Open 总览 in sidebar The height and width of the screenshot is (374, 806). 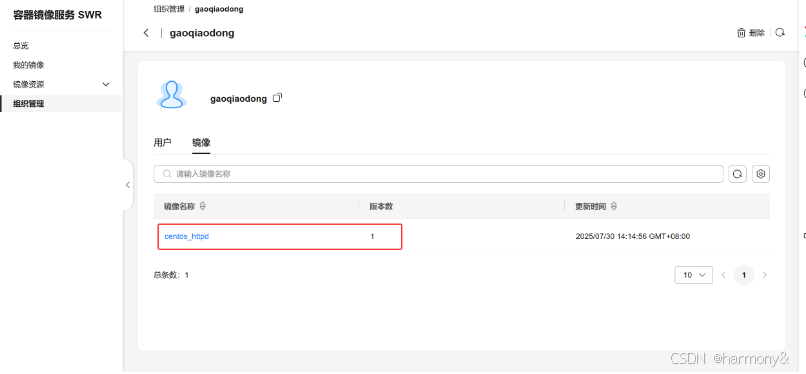coord(21,46)
